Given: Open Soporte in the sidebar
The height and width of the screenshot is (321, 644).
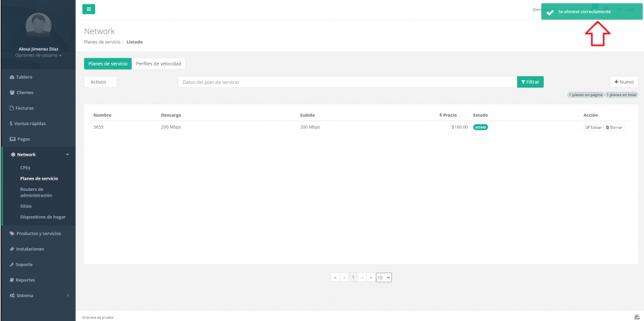Looking at the screenshot, I should click(x=24, y=264).
